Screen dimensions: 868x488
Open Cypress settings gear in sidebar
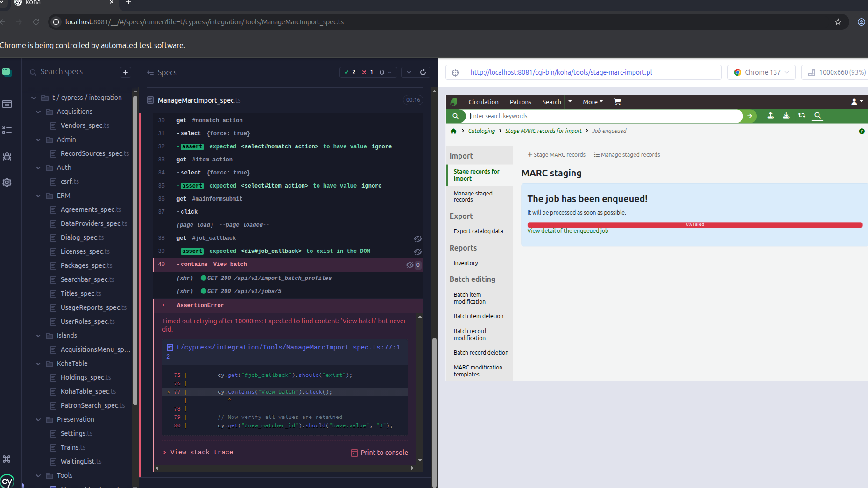coord(7,182)
